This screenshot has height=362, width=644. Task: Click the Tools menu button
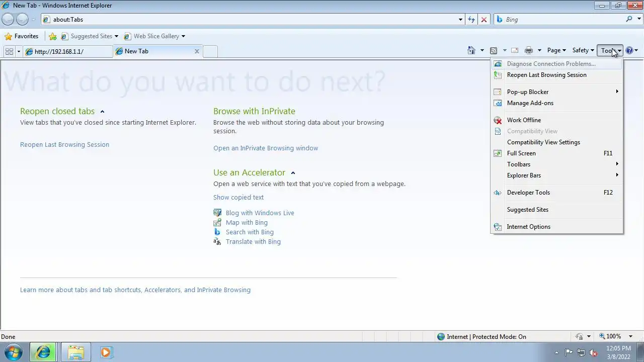click(x=610, y=50)
